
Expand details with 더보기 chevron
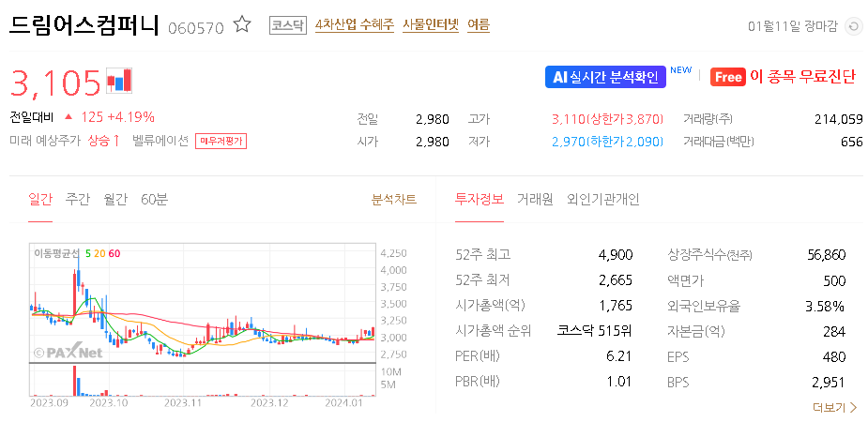coord(835,408)
